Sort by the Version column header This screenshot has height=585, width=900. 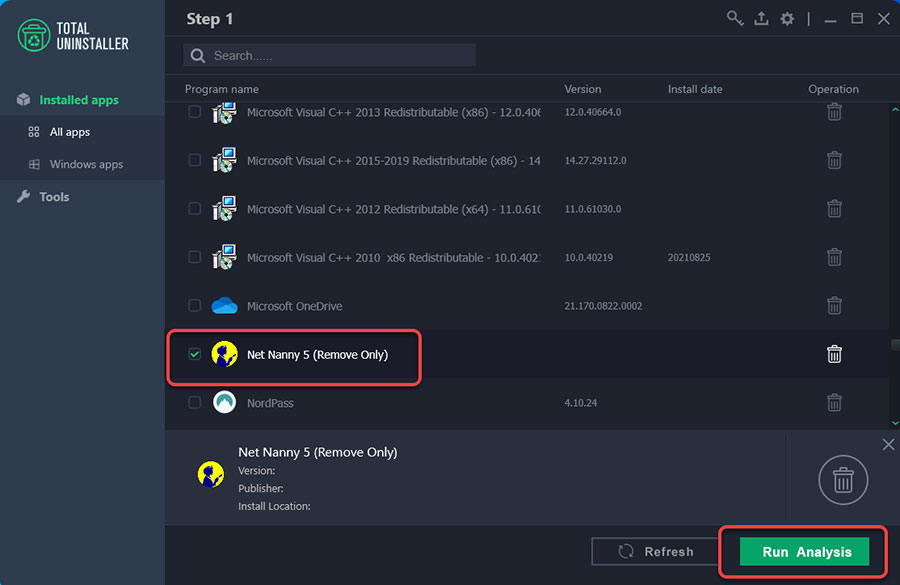[x=583, y=89]
